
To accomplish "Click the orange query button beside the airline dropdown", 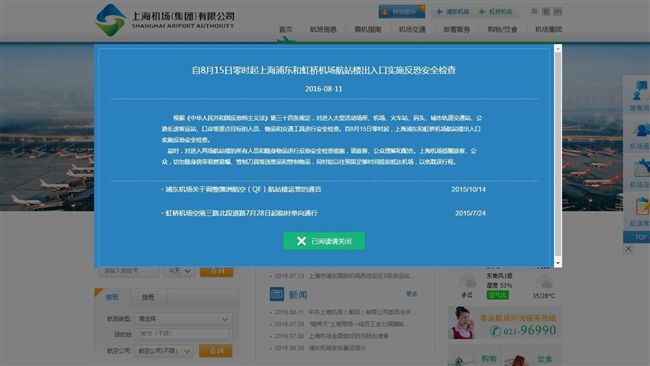I will point(216,351).
